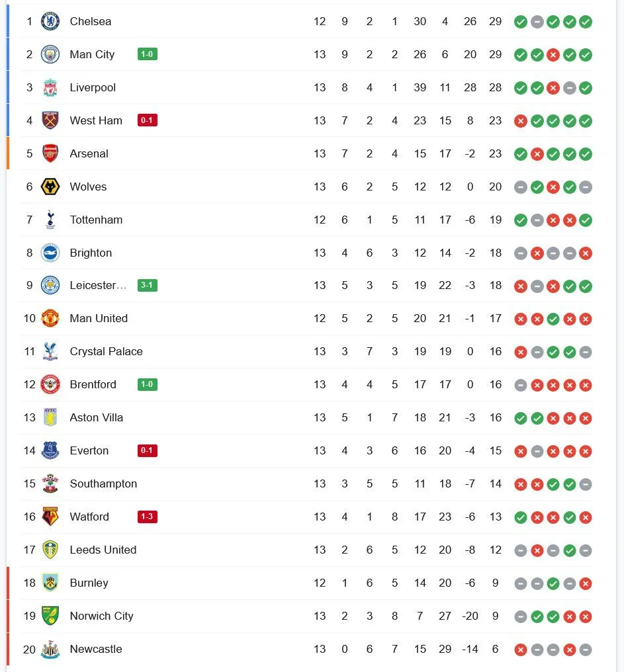624x672 pixels.
Task: Open the Burnley team link
Action: (89, 583)
